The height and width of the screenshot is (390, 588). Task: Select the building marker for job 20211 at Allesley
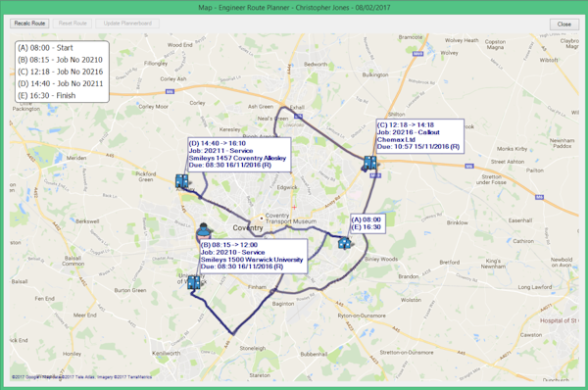pos(182,181)
